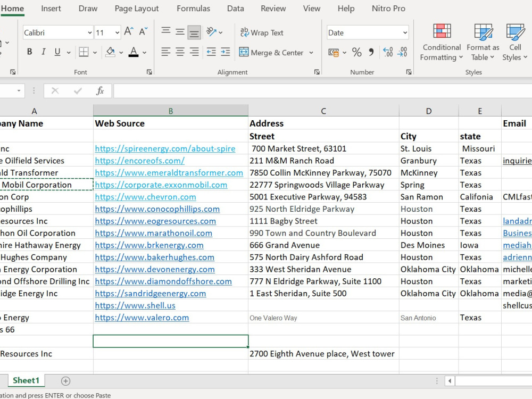Open the valero.com hyperlink
532x399 pixels.
(142, 318)
